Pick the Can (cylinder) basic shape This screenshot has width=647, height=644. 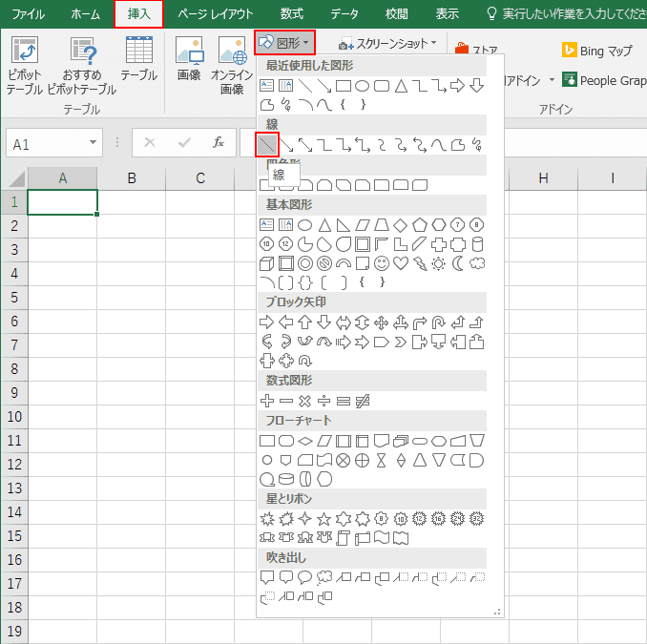pos(477,244)
